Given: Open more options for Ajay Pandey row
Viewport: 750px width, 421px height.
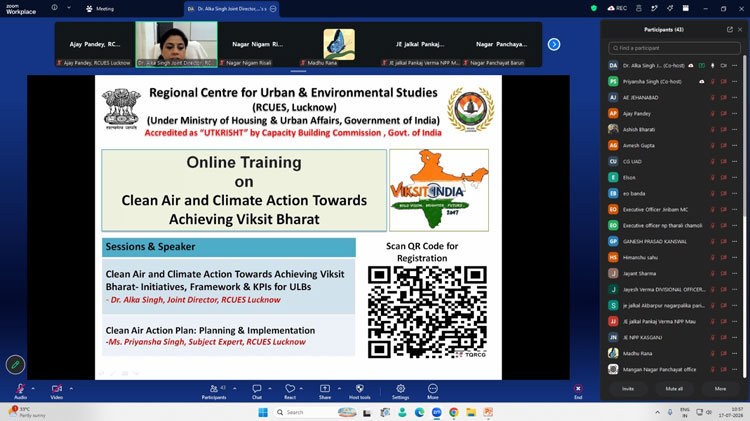Looking at the screenshot, I should click(x=735, y=114).
